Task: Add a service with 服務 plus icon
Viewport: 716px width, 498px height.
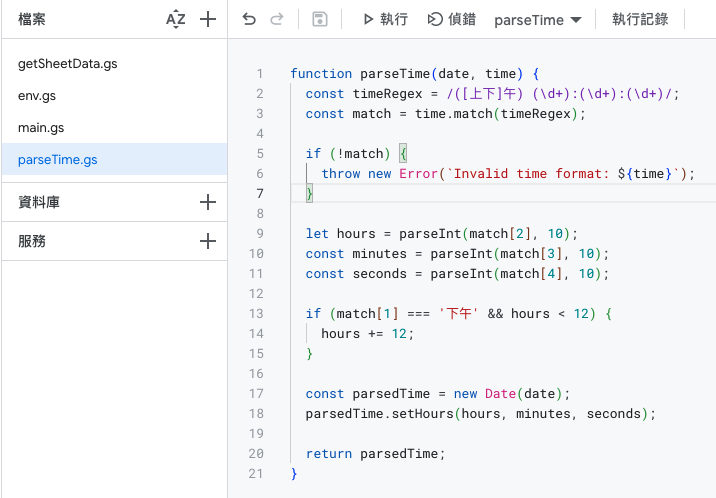Action: (208, 241)
